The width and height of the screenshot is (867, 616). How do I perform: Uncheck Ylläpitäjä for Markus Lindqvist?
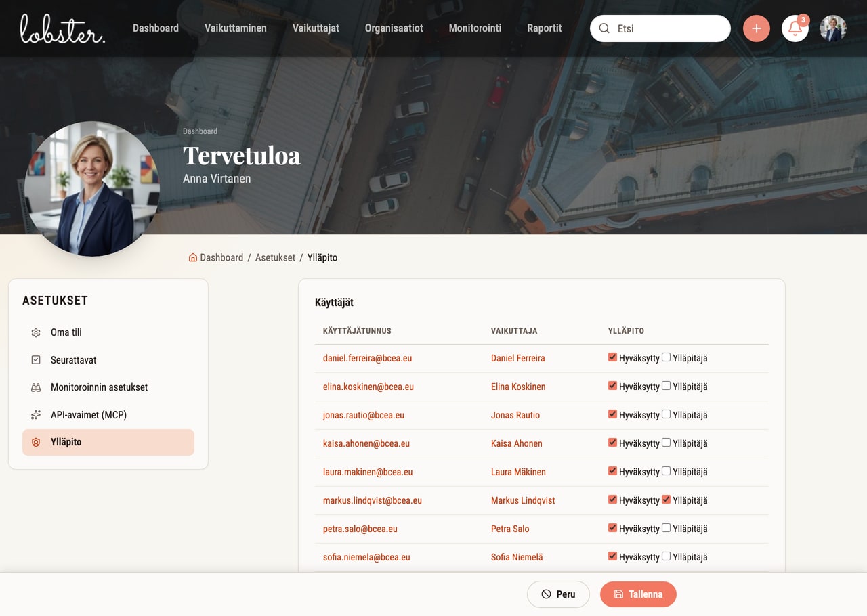click(x=666, y=500)
